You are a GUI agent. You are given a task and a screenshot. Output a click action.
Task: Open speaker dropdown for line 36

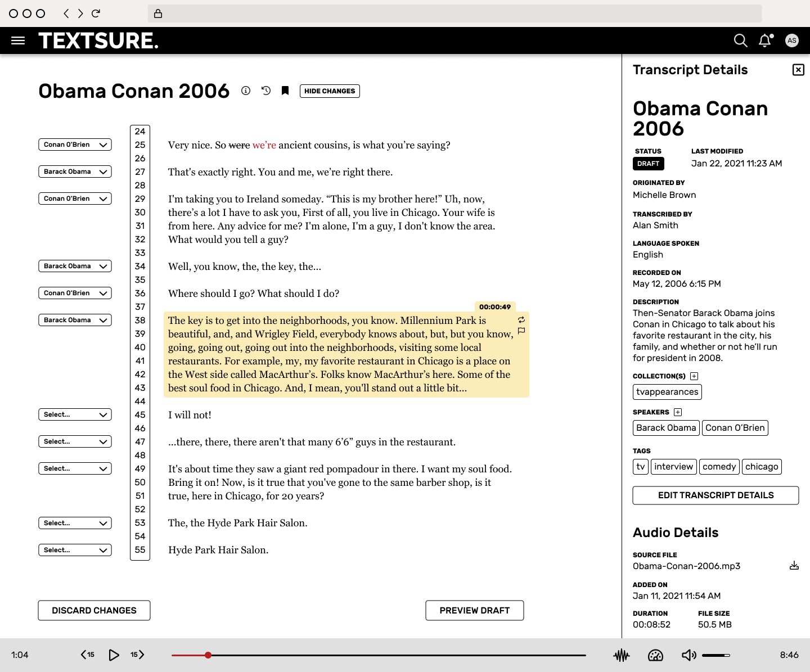tap(75, 293)
